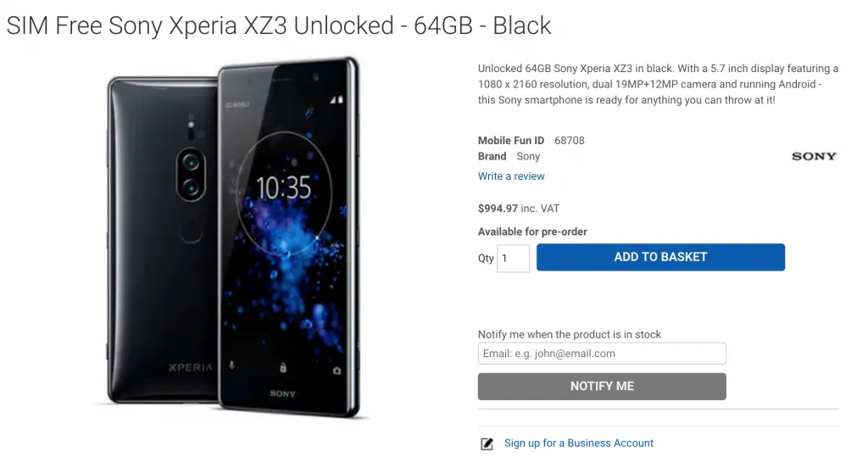Open Sign up for a Business Account link
The image size is (868, 469).
[x=578, y=443]
